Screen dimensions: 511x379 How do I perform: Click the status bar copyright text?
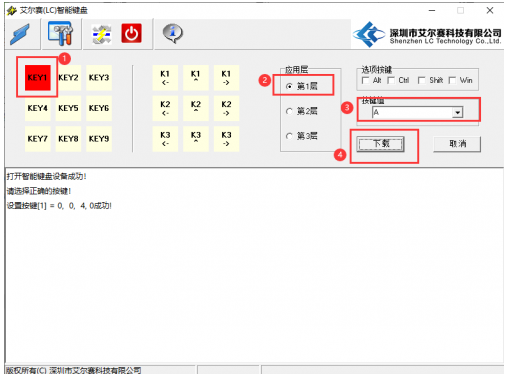[x=73, y=370]
